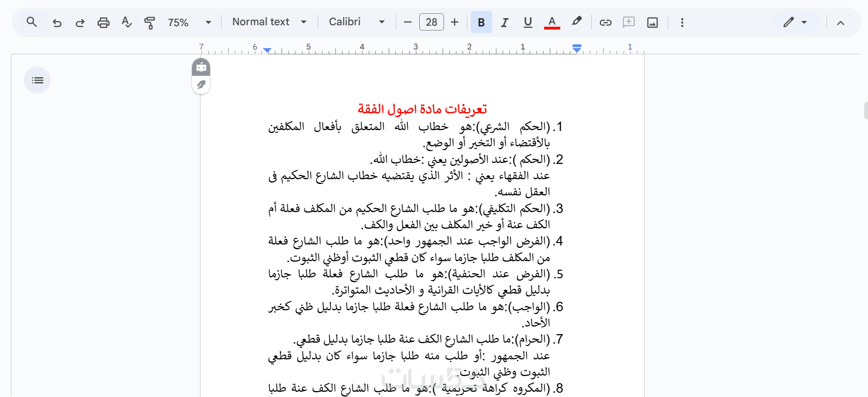868x397 pixels.
Task: Click the red title تعريفات مادة اصول الفقة
Action: 422,109
